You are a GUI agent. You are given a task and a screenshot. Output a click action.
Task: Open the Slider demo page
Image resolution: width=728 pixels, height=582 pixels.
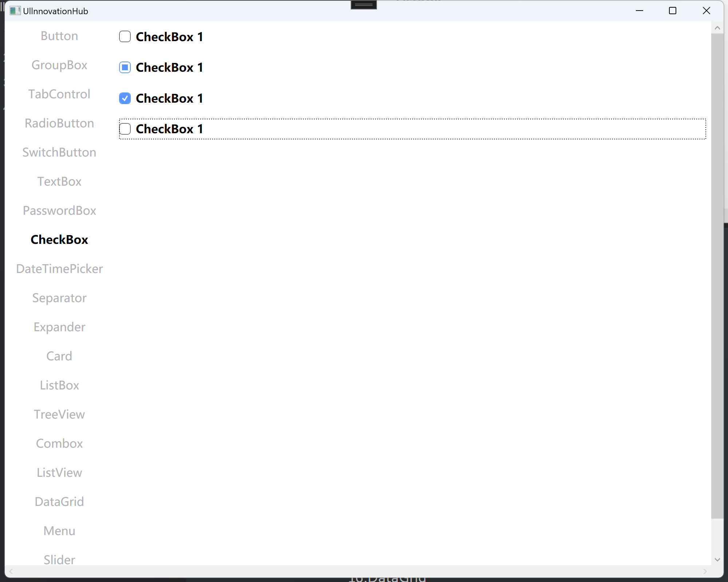(x=59, y=559)
